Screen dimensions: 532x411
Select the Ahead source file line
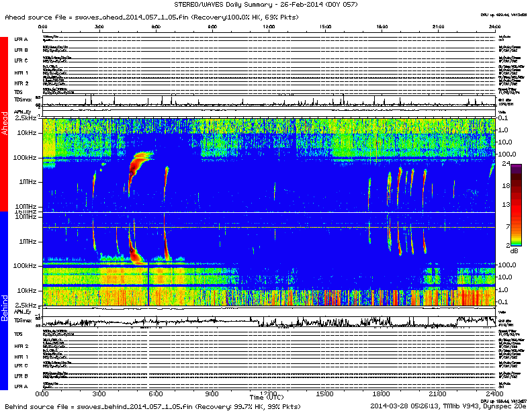(x=152, y=17)
